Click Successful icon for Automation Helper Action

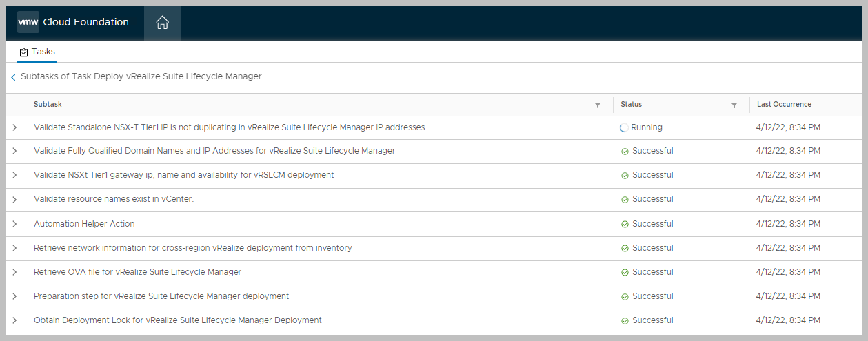[625, 224]
